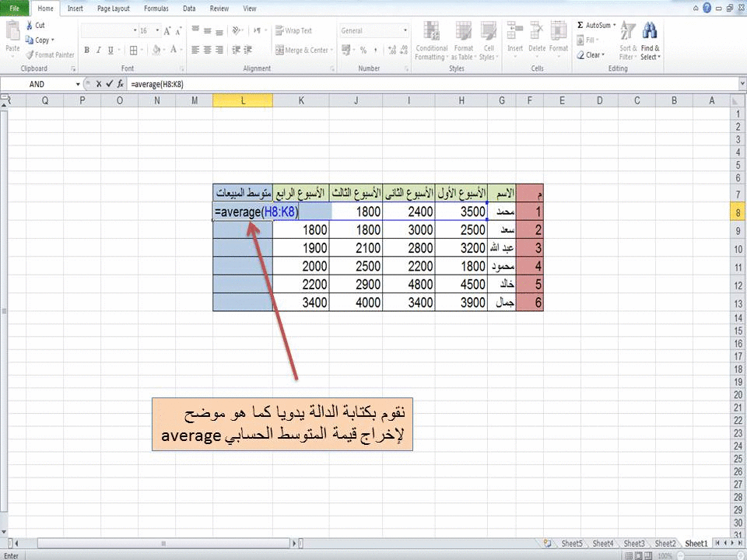Click the Cut scissors icon
Viewport: 747px width, 560px height.
[x=30, y=25]
